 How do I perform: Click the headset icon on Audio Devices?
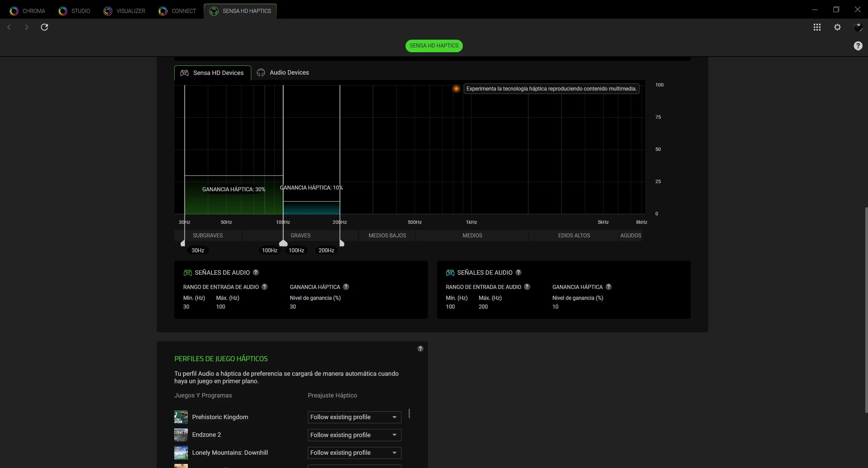click(x=261, y=73)
